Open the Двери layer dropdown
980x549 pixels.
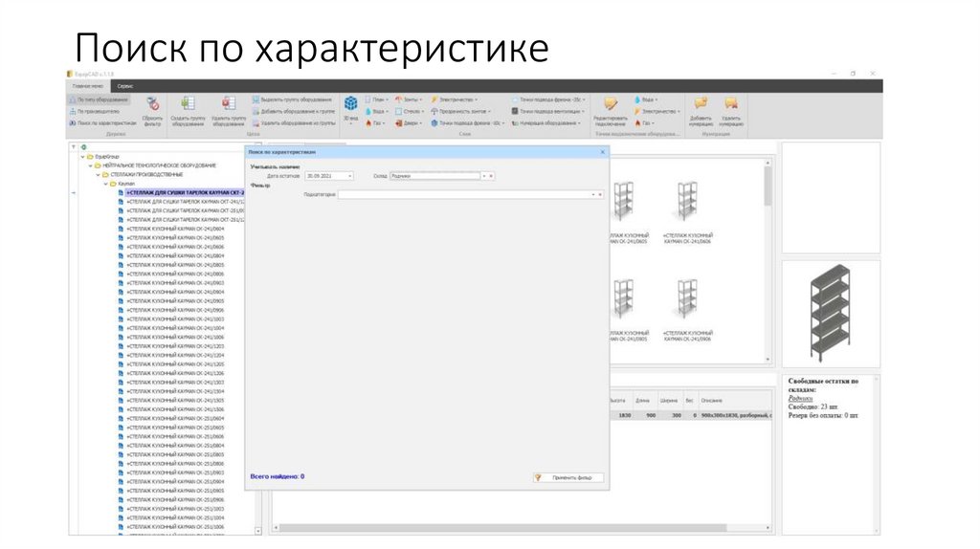click(409, 123)
